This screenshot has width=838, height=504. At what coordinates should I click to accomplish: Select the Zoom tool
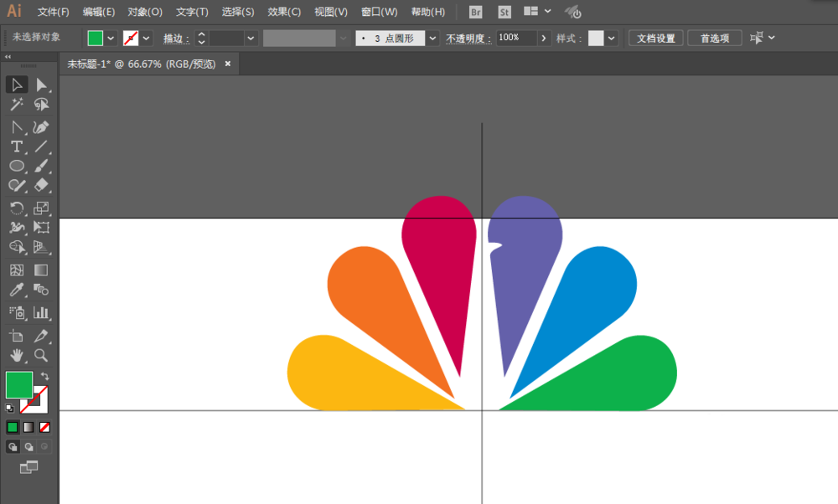point(41,355)
